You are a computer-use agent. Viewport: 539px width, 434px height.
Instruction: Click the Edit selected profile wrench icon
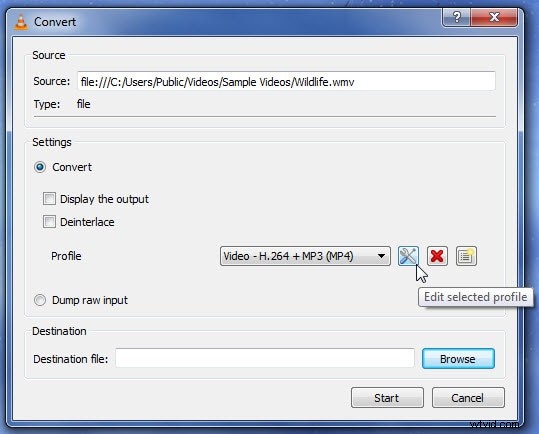pyautogui.click(x=408, y=256)
